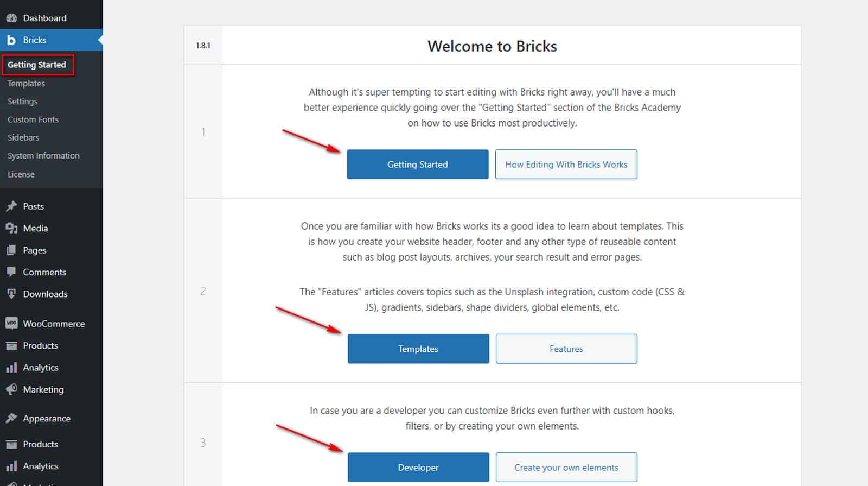Select Getting Started in the Bricks submenu
The width and height of the screenshot is (868, 486).
point(37,65)
